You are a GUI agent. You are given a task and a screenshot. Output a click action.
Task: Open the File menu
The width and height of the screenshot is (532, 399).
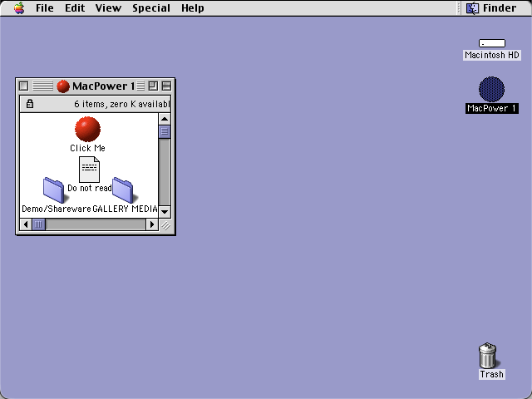[44, 7]
